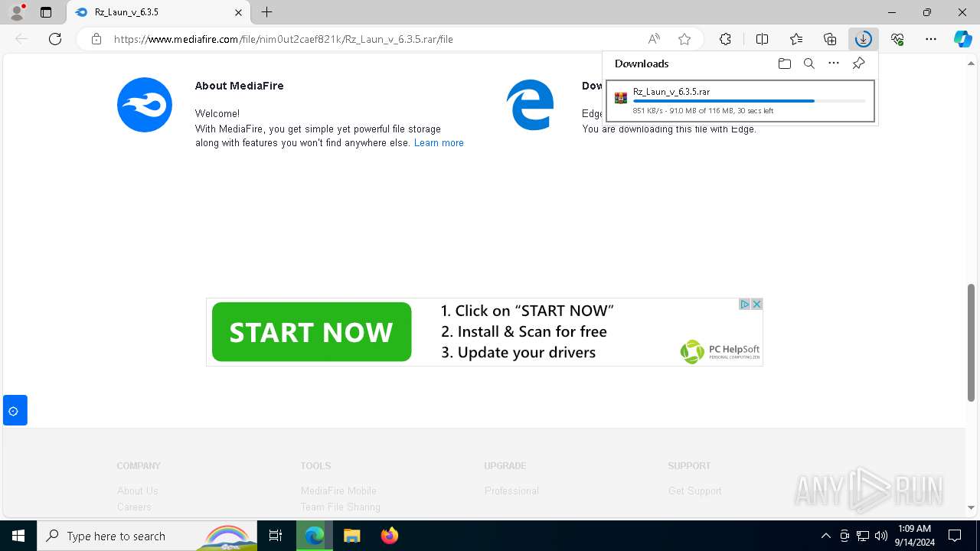Screen dimensions: 980x551
Task: Search downloads with magnifier icon
Action: click(x=808, y=64)
